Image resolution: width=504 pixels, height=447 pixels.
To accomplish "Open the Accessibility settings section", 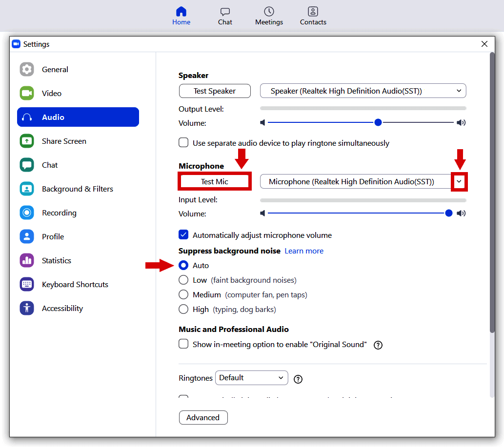I will [62, 308].
